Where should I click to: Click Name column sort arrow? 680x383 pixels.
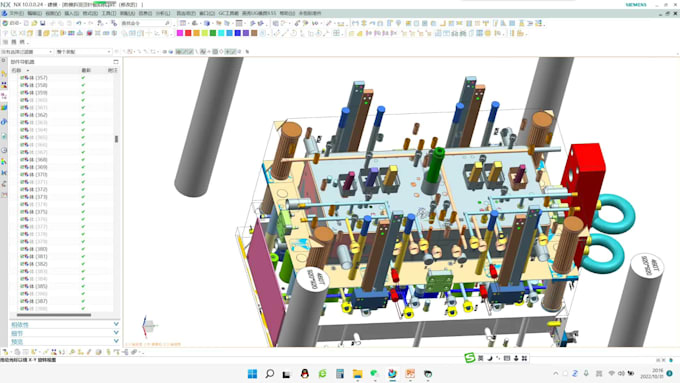pos(28,70)
